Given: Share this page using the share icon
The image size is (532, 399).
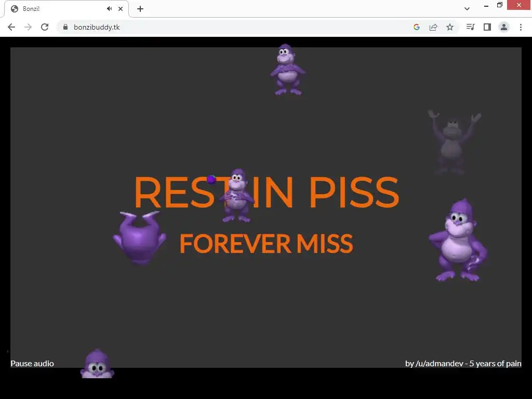Looking at the screenshot, I should pyautogui.click(x=433, y=27).
